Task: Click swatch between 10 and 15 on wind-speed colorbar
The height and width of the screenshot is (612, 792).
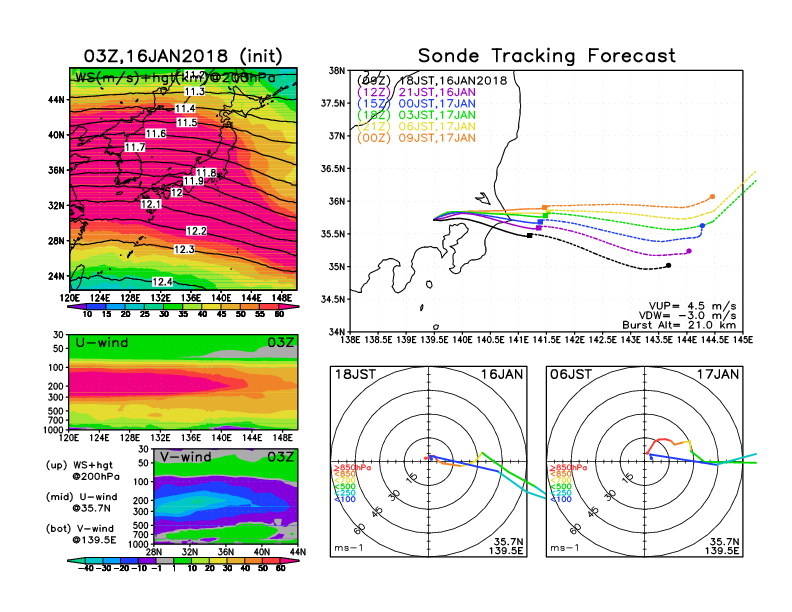Action: coord(96,306)
